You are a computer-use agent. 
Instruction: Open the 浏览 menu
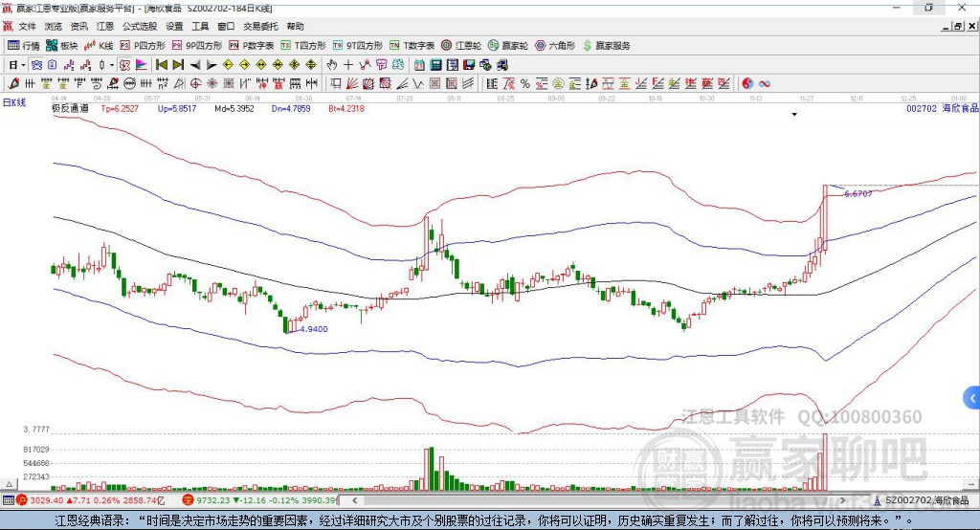54,26
